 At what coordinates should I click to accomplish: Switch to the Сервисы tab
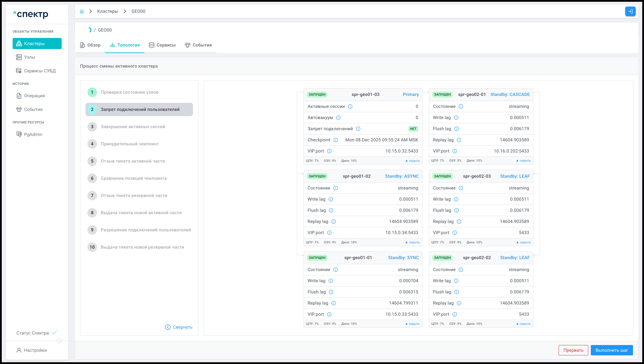(162, 45)
